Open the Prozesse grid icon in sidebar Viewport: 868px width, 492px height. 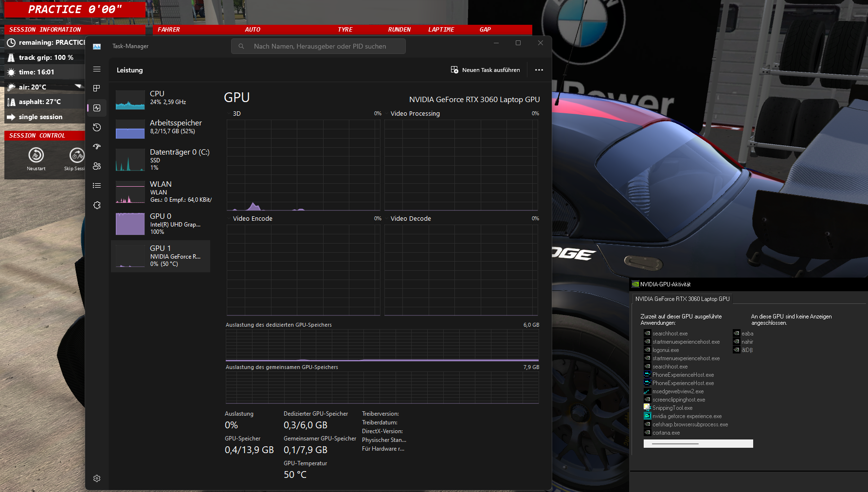(96, 88)
